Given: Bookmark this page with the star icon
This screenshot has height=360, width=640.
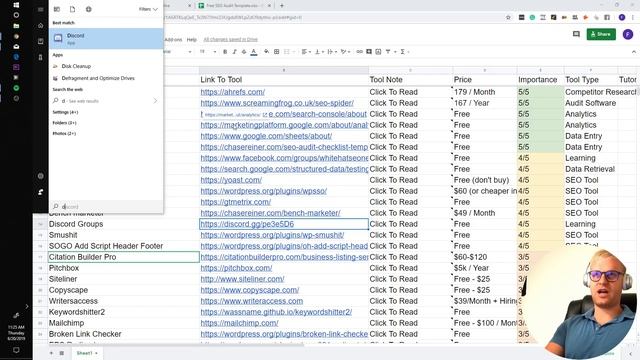Looking at the screenshot, I should coord(508,18).
